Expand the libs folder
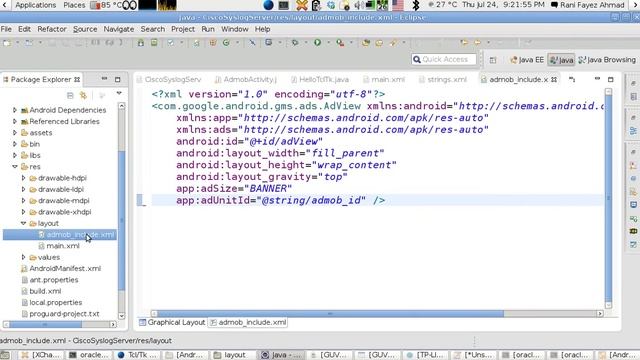Viewport: 640px width, 360px height. pyautogui.click(x=15, y=155)
